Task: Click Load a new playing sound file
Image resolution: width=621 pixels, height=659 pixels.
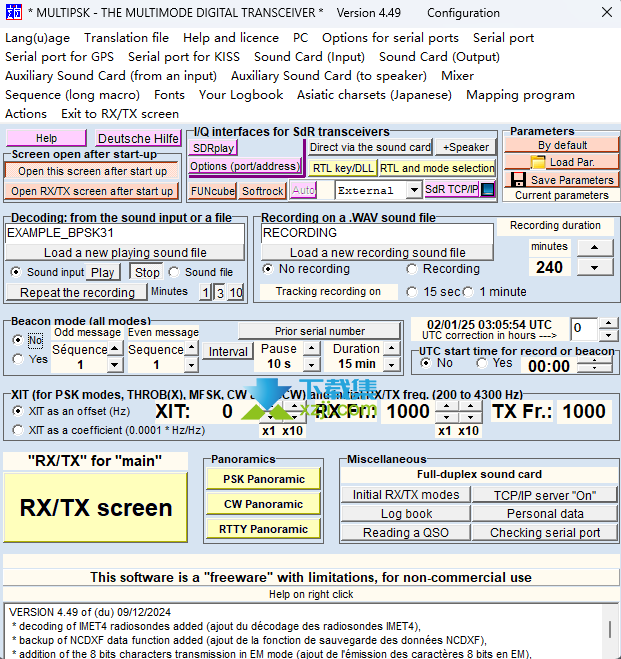Action: pos(125,253)
